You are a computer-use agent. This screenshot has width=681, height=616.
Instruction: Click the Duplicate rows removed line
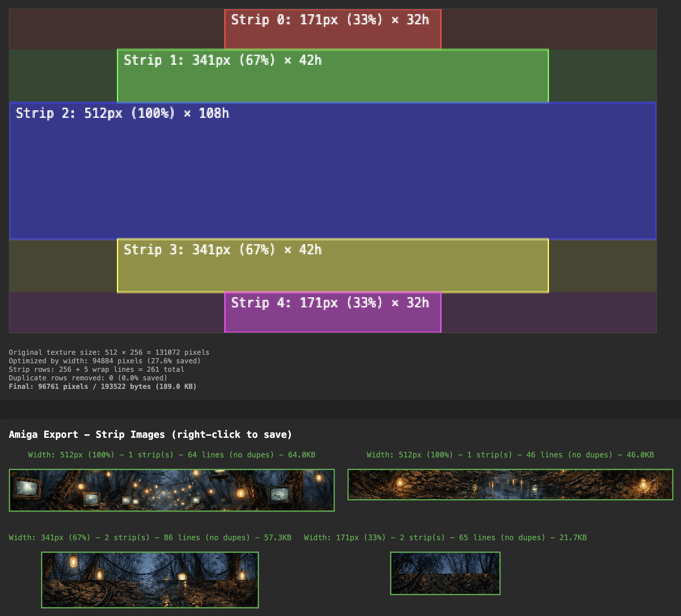[88, 378]
